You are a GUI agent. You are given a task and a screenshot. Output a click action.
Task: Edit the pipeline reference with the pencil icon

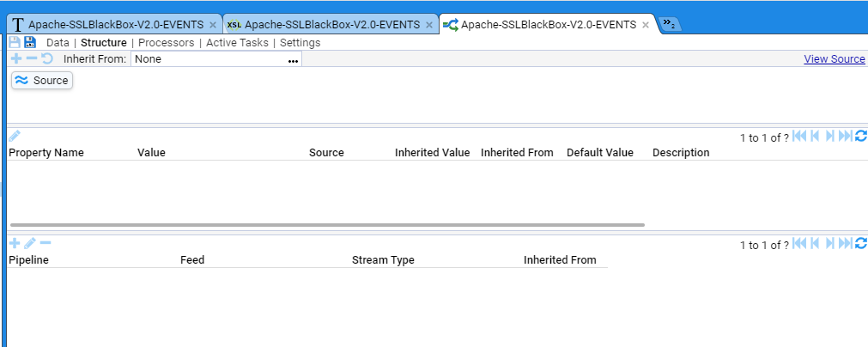point(30,243)
